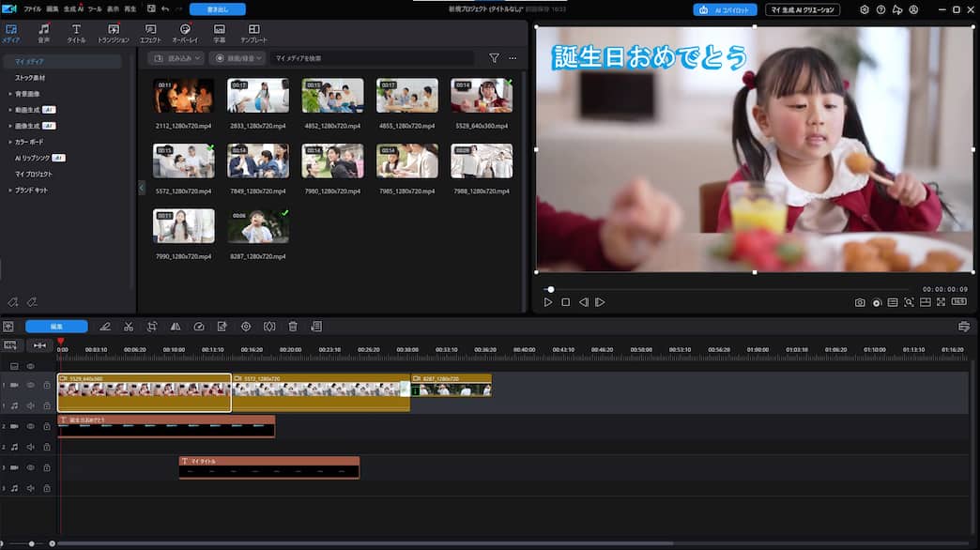Image resolution: width=980 pixels, height=550 pixels.
Task: Open the media filter funnel icon
Action: coord(495,57)
